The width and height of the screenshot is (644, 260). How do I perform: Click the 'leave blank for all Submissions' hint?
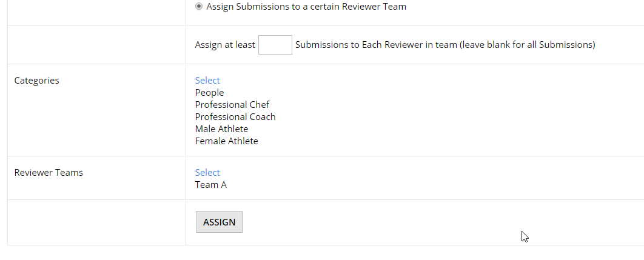point(528,45)
